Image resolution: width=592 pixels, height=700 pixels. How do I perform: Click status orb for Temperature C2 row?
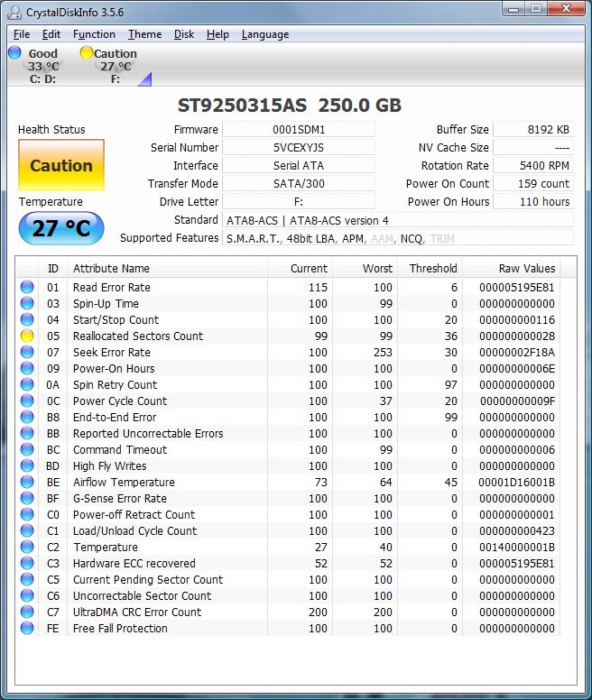click(27, 547)
